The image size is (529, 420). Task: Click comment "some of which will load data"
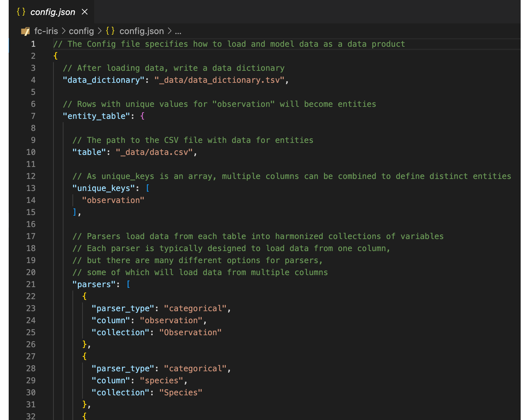click(200, 272)
